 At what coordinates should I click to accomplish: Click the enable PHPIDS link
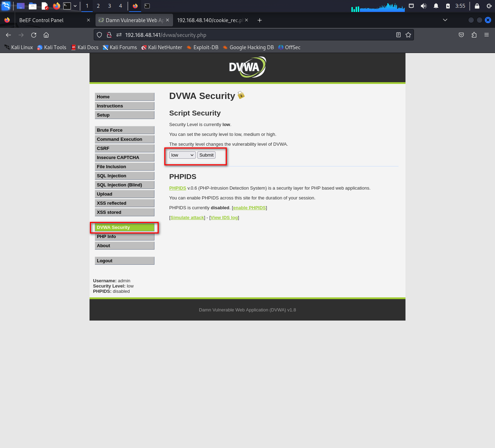tap(249, 208)
